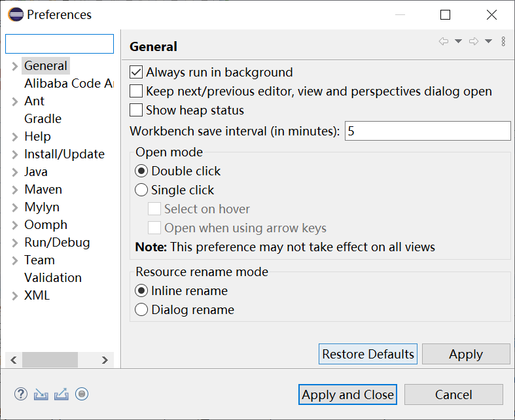Select Single click open mode
Image resolution: width=515 pixels, height=420 pixels.
(141, 190)
